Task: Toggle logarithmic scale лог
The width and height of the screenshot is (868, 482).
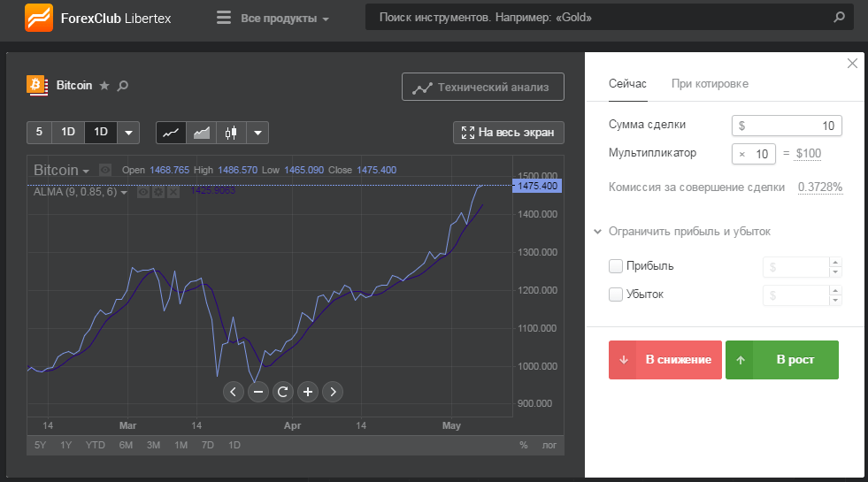Action: point(549,445)
